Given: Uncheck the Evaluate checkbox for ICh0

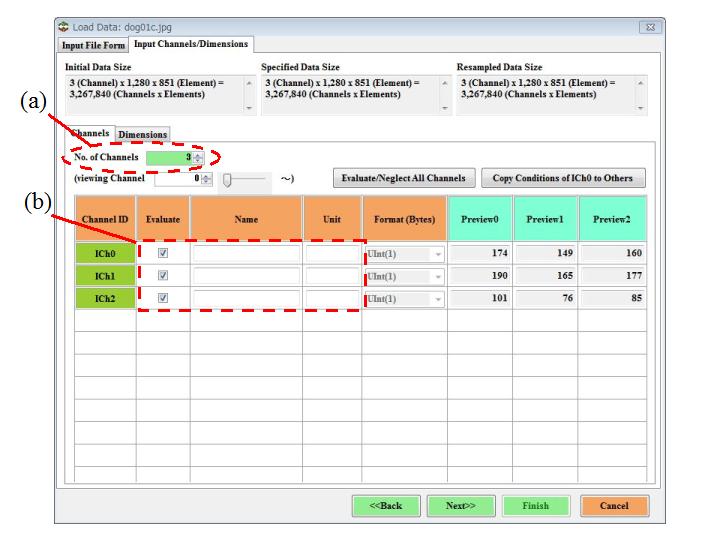Looking at the screenshot, I should pyautogui.click(x=163, y=254).
